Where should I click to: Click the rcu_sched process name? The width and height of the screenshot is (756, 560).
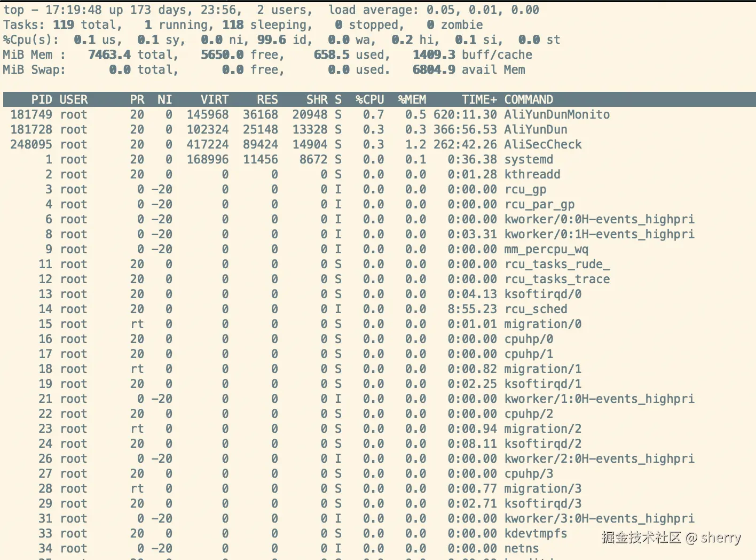[536, 309]
